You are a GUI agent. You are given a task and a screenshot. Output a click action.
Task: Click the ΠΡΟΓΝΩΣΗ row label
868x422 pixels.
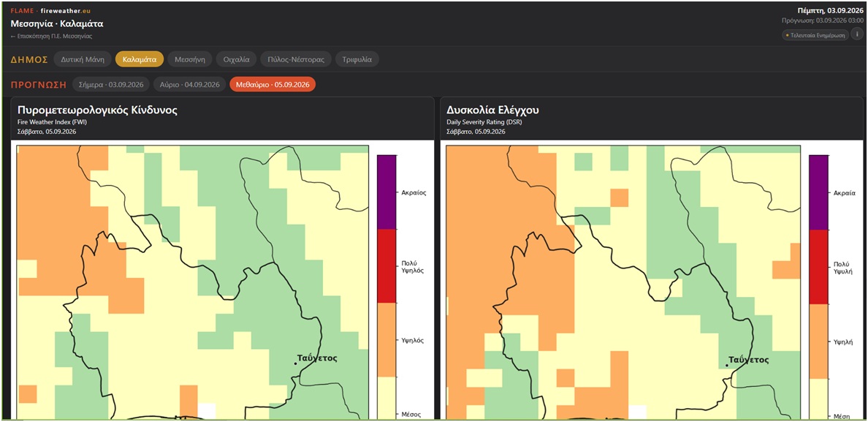point(38,85)
